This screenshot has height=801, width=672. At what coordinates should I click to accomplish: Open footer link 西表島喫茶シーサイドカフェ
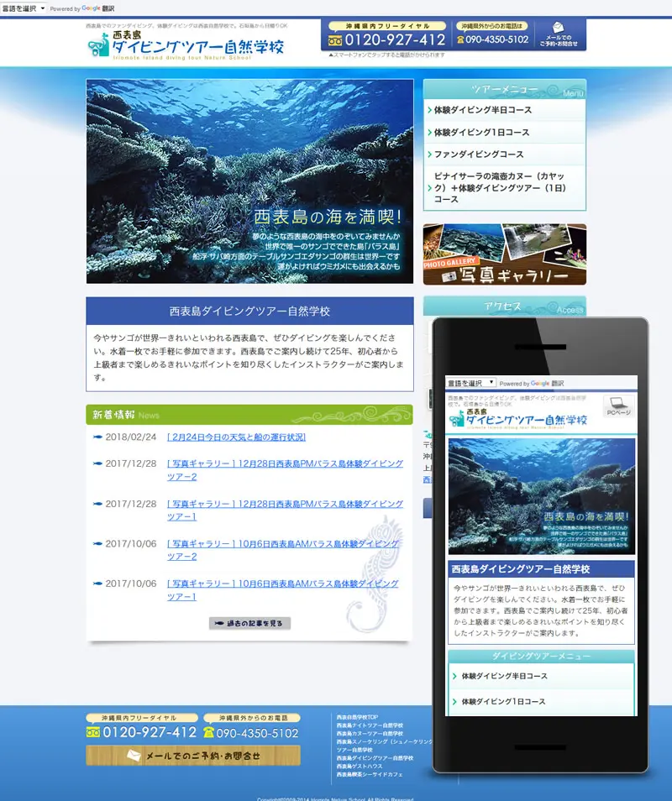370,774
